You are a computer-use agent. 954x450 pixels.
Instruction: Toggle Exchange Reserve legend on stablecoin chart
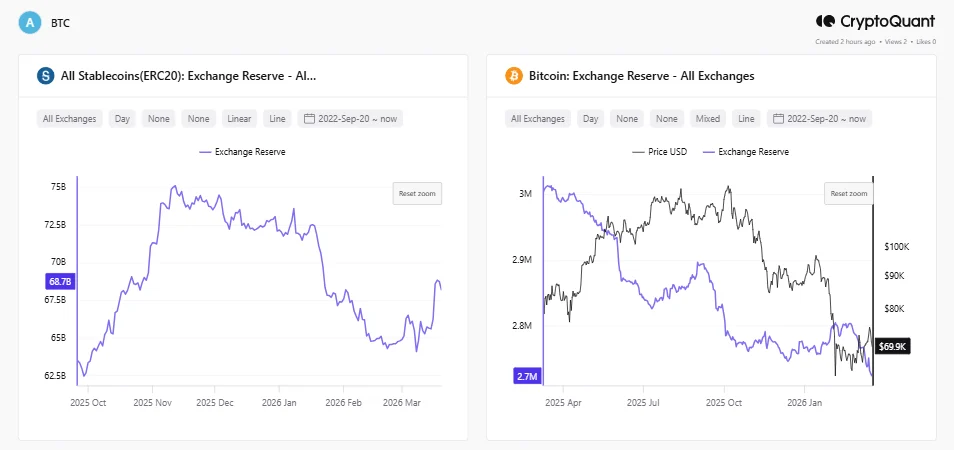click(243, 152)
